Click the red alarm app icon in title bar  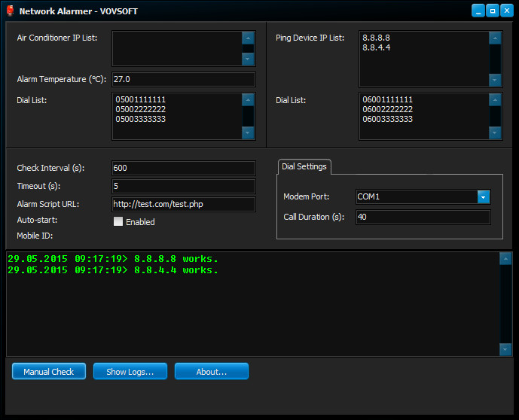click(x=11, y=11)
